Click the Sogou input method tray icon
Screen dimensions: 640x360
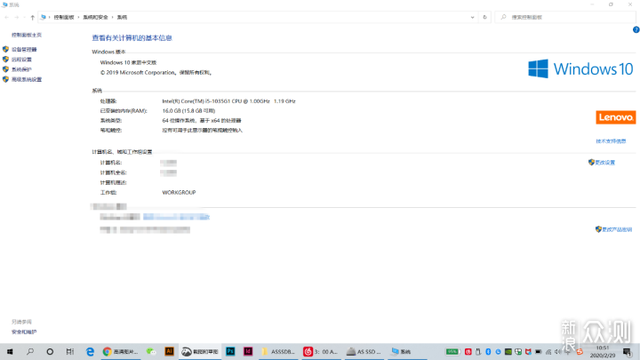click(579, 351)
